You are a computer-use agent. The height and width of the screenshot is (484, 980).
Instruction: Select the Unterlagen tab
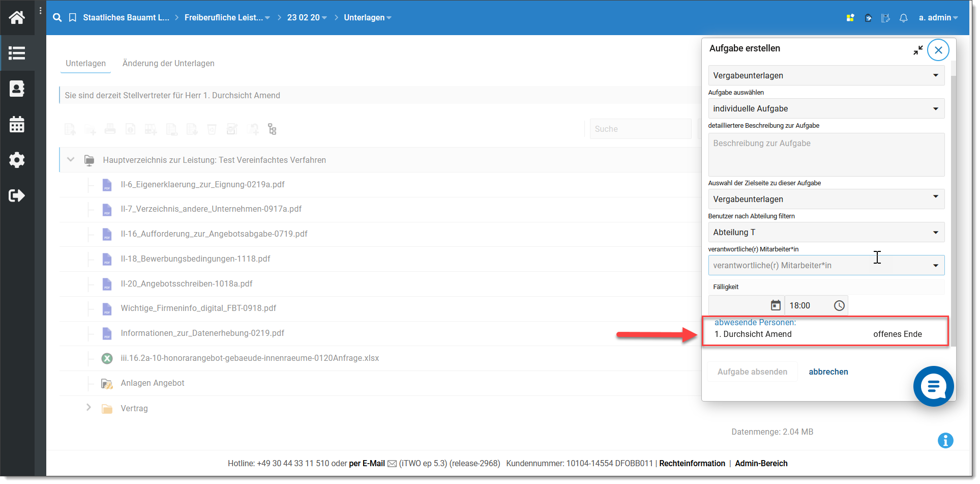pos(85,63)
